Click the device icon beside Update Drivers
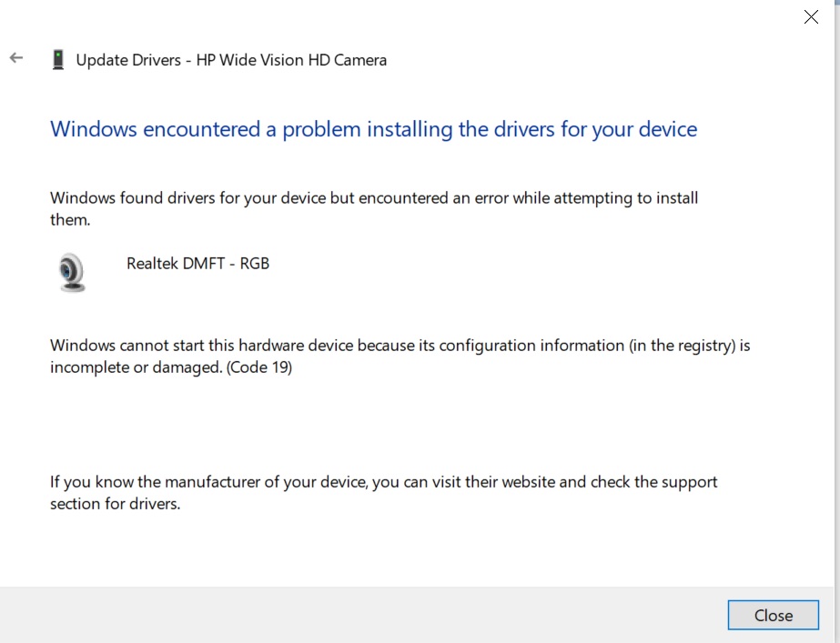 pos(58,59)
